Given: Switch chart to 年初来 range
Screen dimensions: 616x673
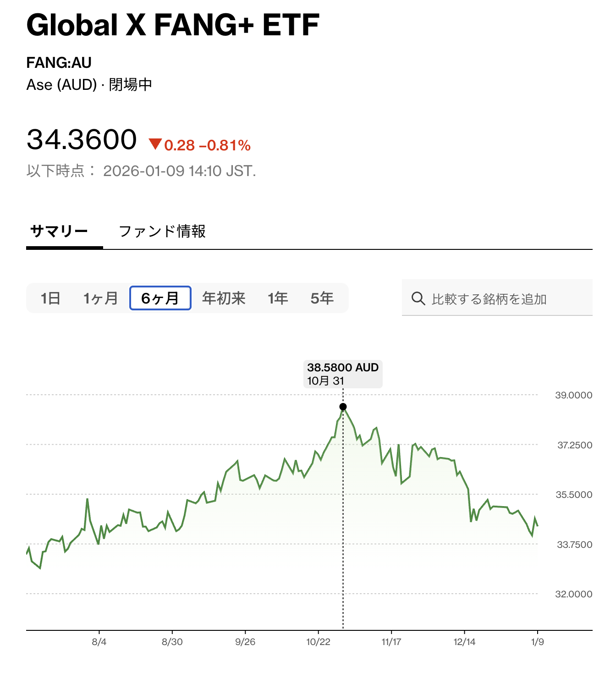Looking at the screenshot, I should tap(224, 298).
